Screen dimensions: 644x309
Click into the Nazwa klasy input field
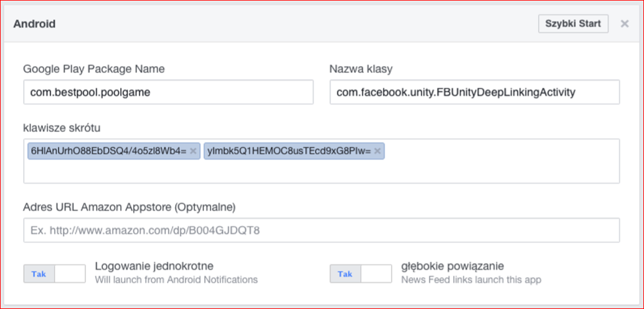tap(474, 92)
